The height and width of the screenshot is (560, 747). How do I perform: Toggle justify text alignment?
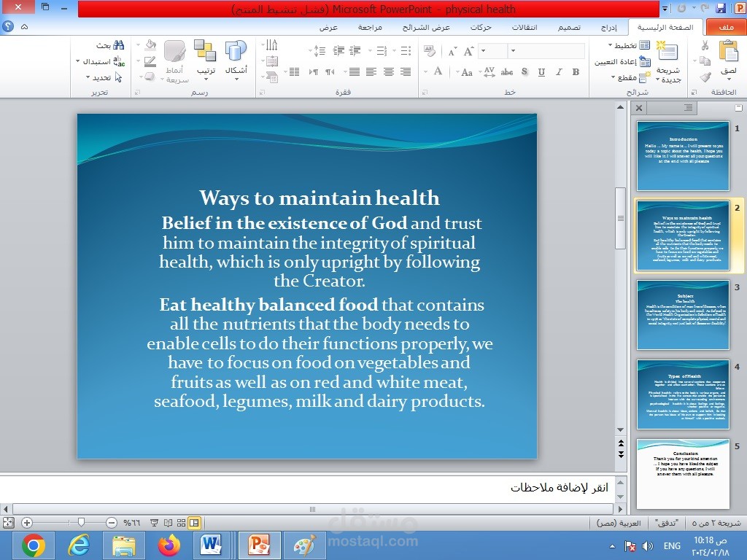pyautogui.click(x=355, y=72)
